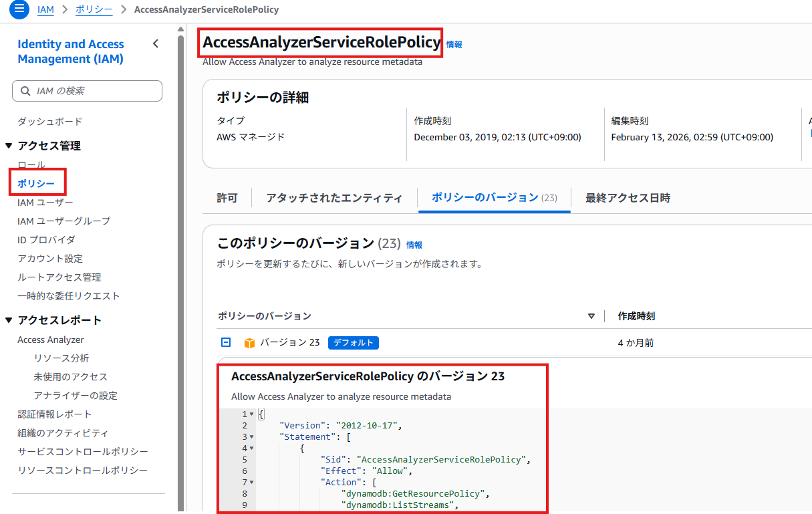Viewport: 812px width, 514px height.
Task: Collapse the アクセス管理 section
Action: tap(9, 146)
